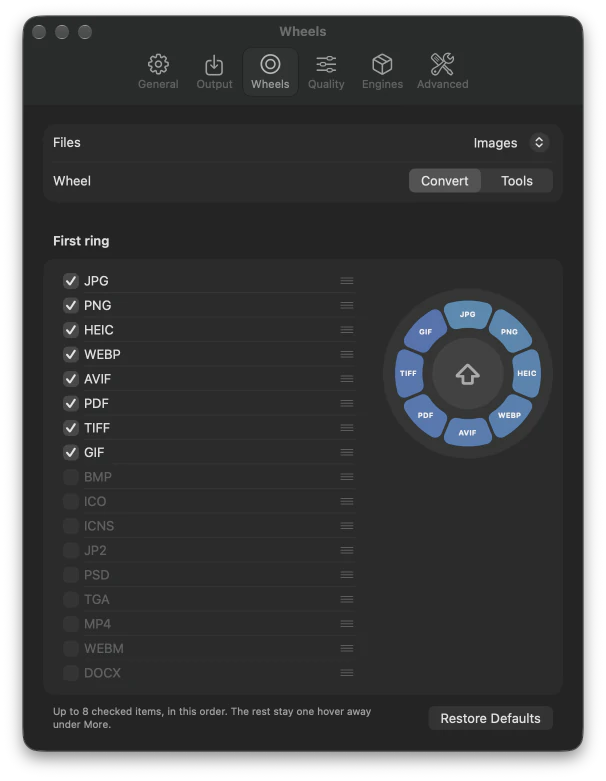Click the GIF segment on the wheel preview

[x=425, y=331]
